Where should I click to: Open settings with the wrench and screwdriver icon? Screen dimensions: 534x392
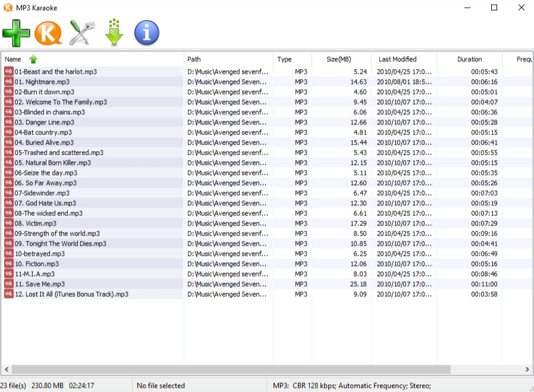[81, 33]
